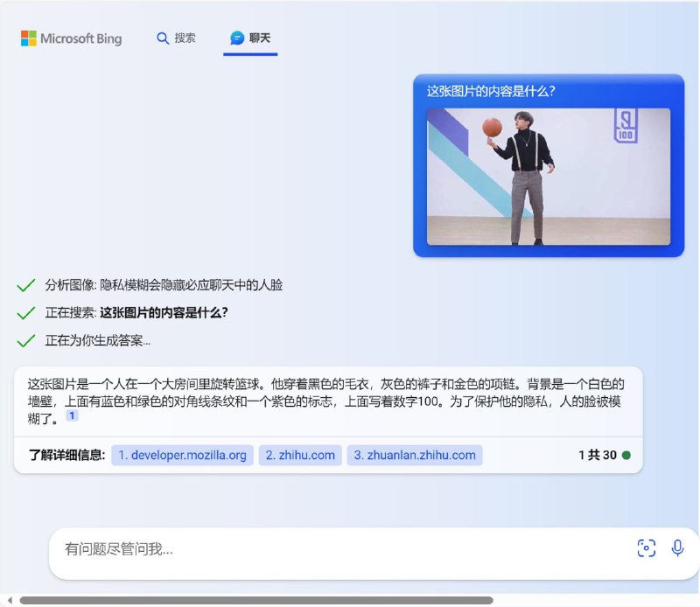Image resolution: width=700 pixels, height=607 pixels.
Task: Click the vertical scrollbar on the right
Action: (695, 297)
